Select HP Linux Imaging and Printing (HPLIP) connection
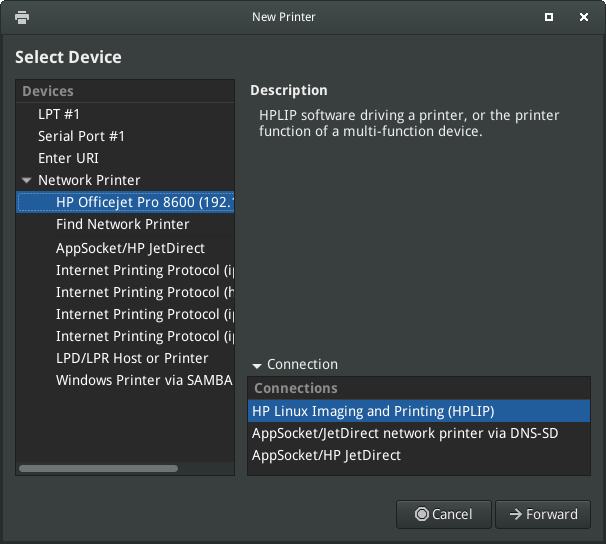This screenshot has width=606, height=544. (419, 411)
